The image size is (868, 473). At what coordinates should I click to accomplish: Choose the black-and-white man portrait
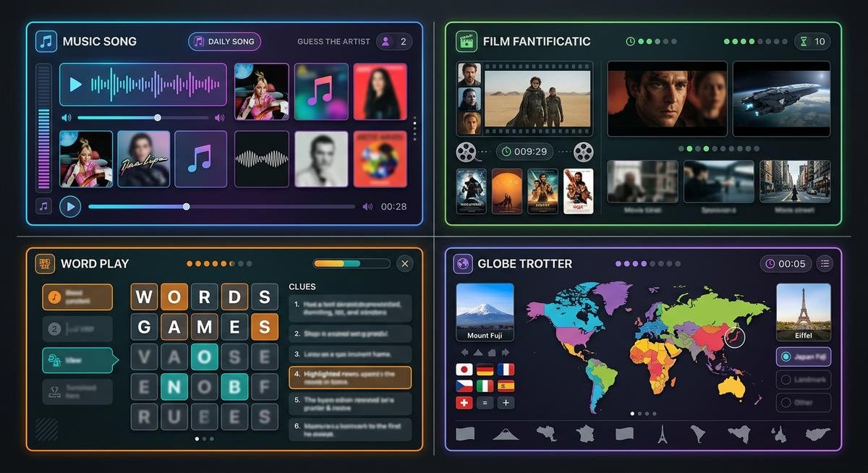tap(321, 158)
